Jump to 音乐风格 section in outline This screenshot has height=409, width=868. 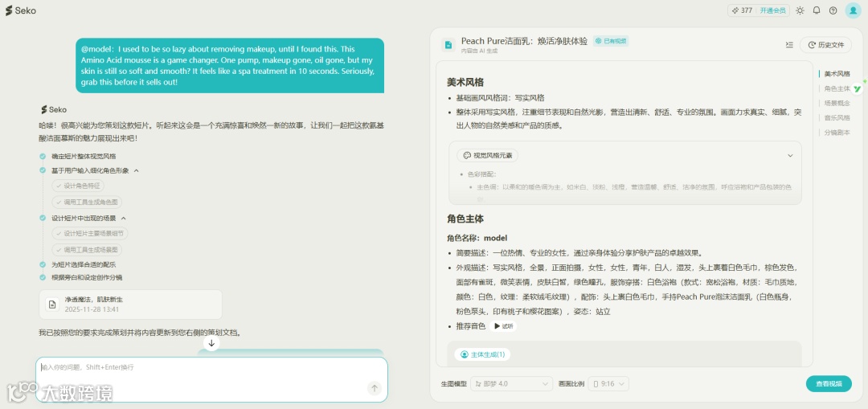837,118
